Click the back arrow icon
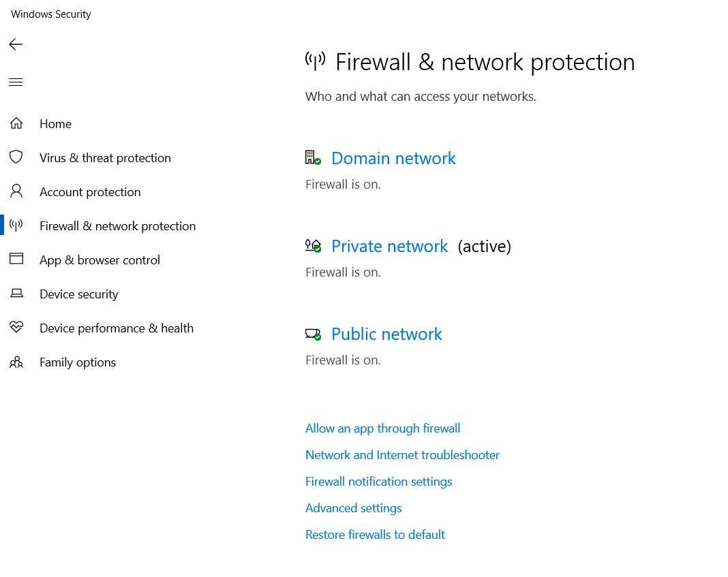 tap(16, 44)
